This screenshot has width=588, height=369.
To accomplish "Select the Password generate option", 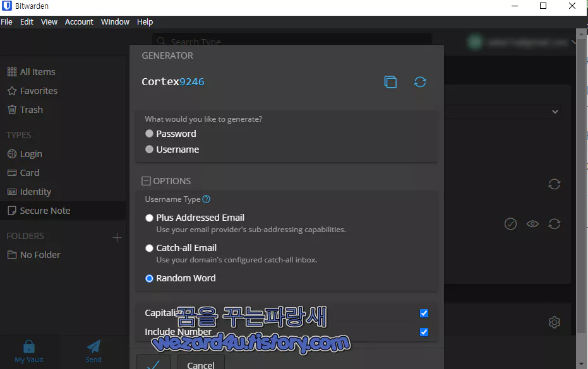I will [149, 133].
